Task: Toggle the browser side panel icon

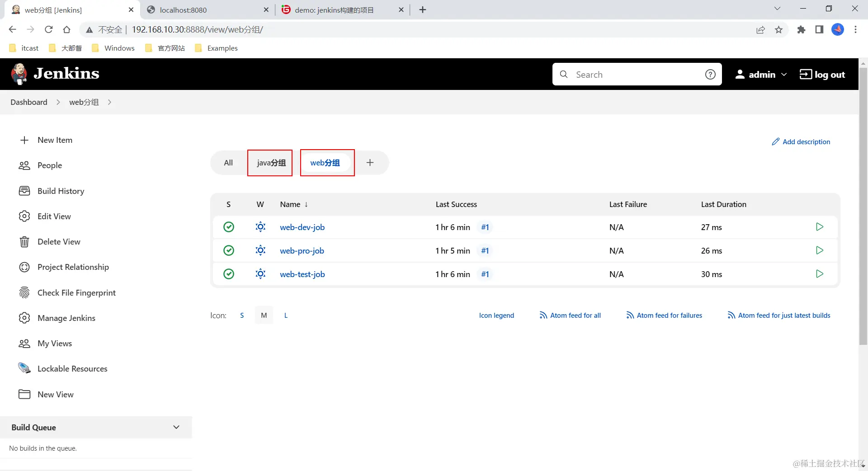Action: (819, 30)
